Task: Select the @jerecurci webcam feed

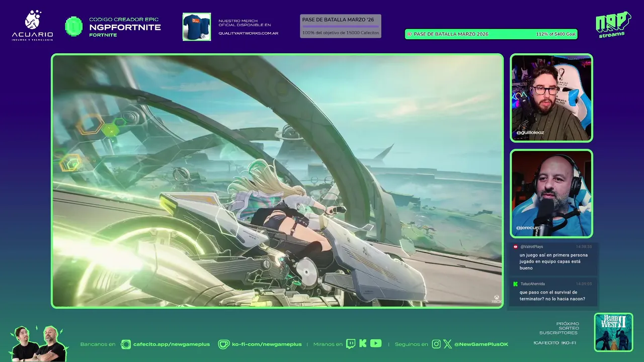Action: 551,194
